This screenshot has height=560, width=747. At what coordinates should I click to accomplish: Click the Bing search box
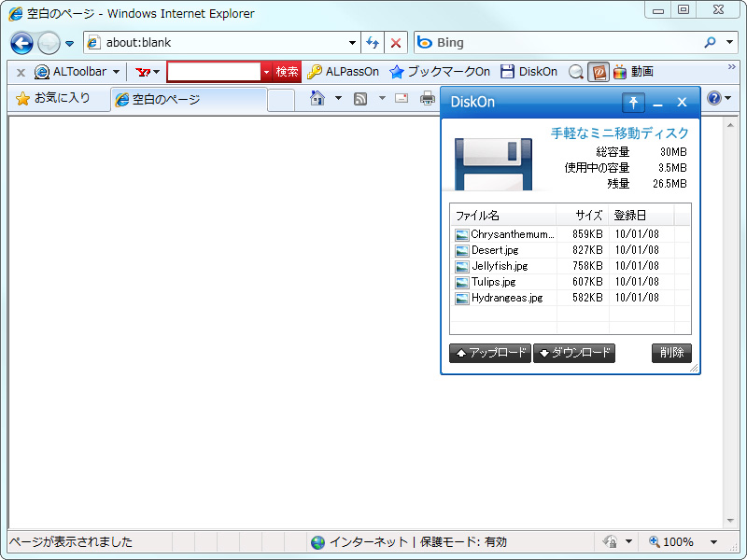557,42
